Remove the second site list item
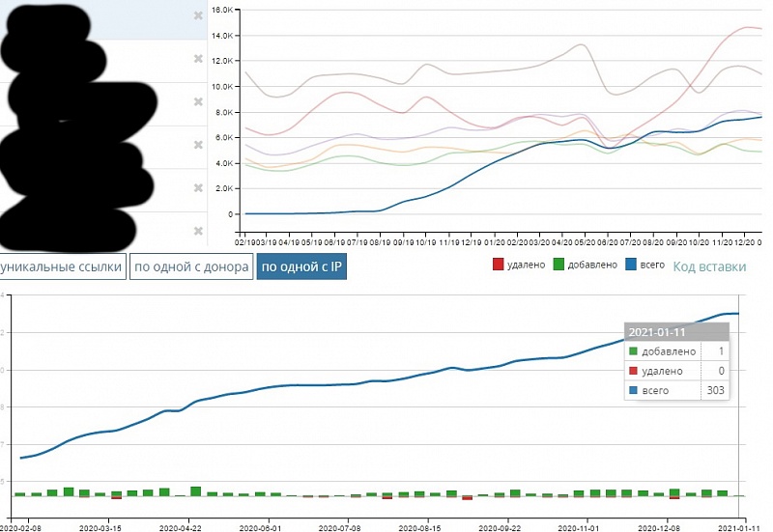Viewport: 773px width, 532px height. pos(198,59)
